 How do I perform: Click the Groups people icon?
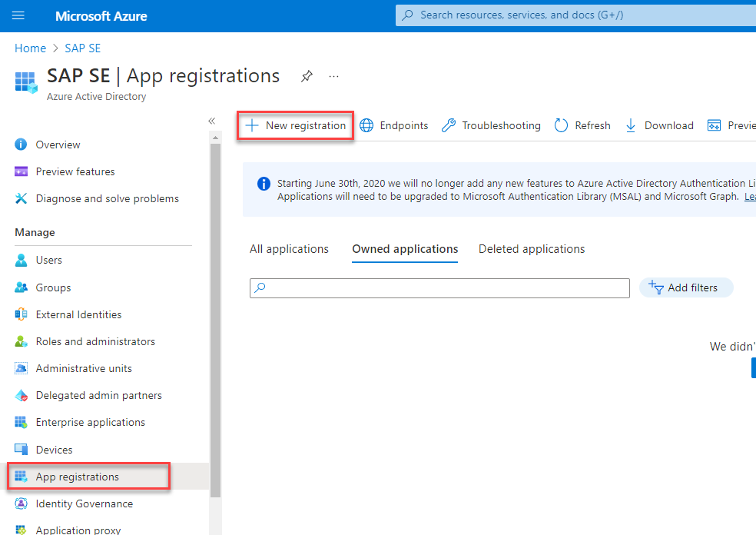click(x=21, y=287)
